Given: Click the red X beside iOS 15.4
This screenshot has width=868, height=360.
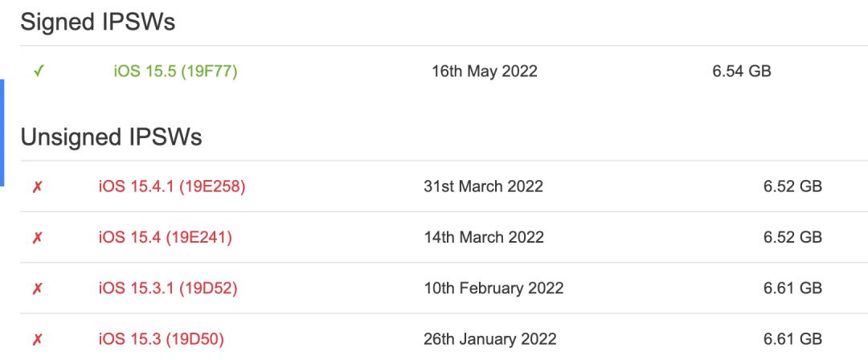Looking at the screenshot, I should 37,238.
